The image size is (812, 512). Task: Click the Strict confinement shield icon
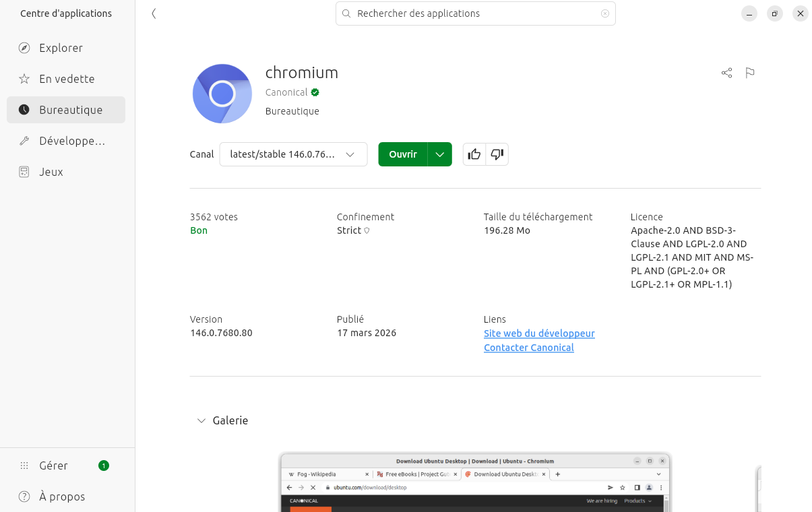367,230
